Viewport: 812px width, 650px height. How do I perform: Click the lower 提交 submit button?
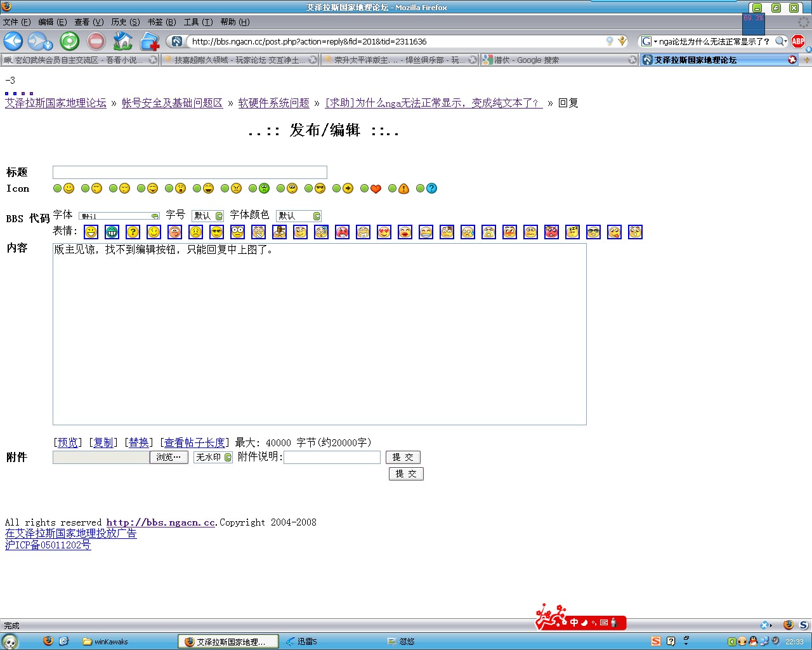pos(406,474)
